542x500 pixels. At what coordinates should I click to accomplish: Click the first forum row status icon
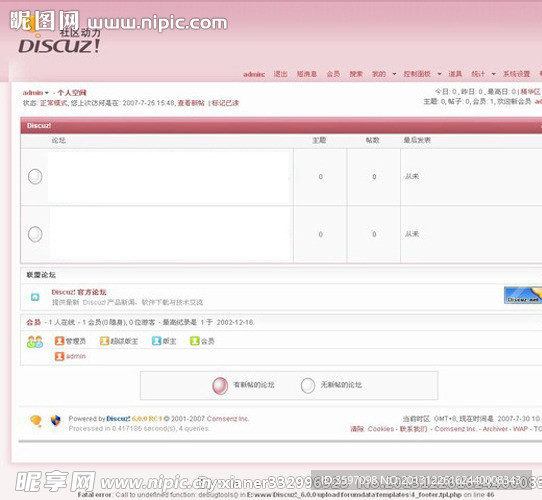pos(35,177)
